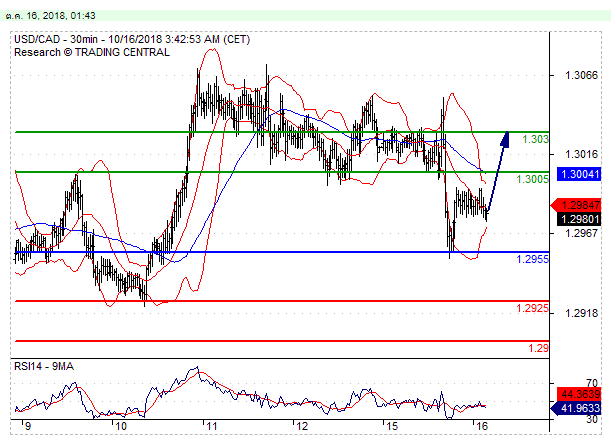The width and height of the screenshot is (611, 440).
Task: Click the date axis label 11
Action: coord(211,426)
